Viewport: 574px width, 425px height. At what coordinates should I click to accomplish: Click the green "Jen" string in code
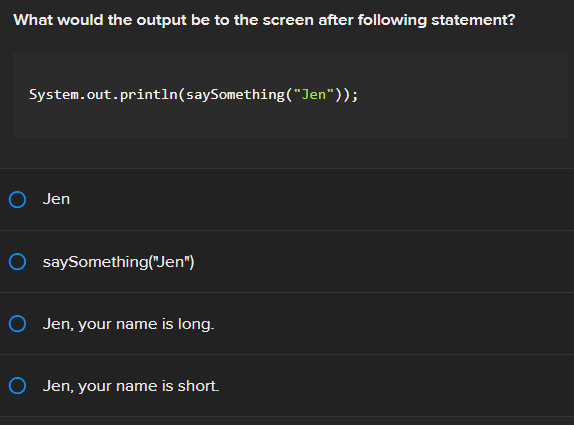pos(314,94)
